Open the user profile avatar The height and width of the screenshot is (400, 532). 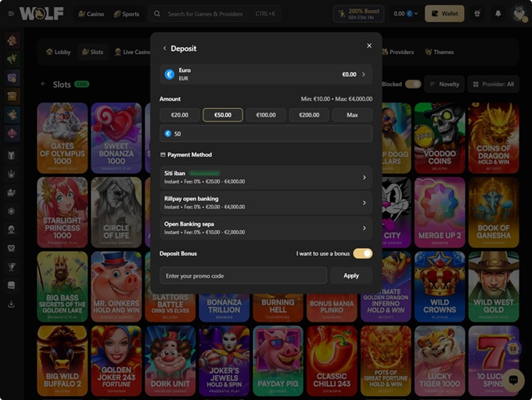point(519,13)
